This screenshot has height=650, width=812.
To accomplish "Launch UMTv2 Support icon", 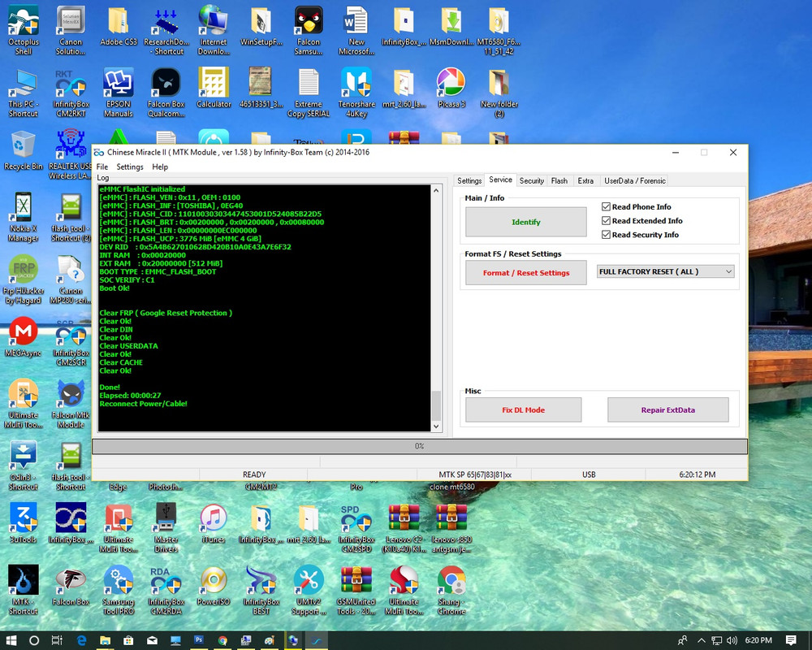I will click(309, 590).
